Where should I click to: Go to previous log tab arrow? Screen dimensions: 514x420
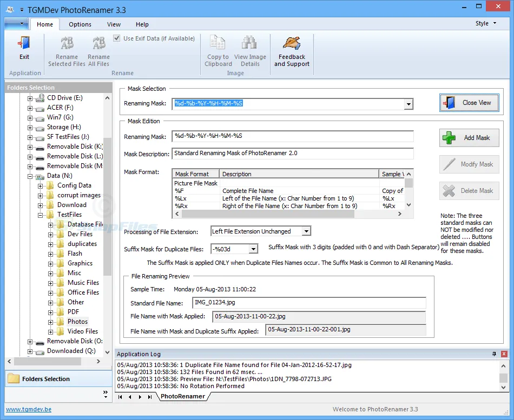(x=130, y=397)
